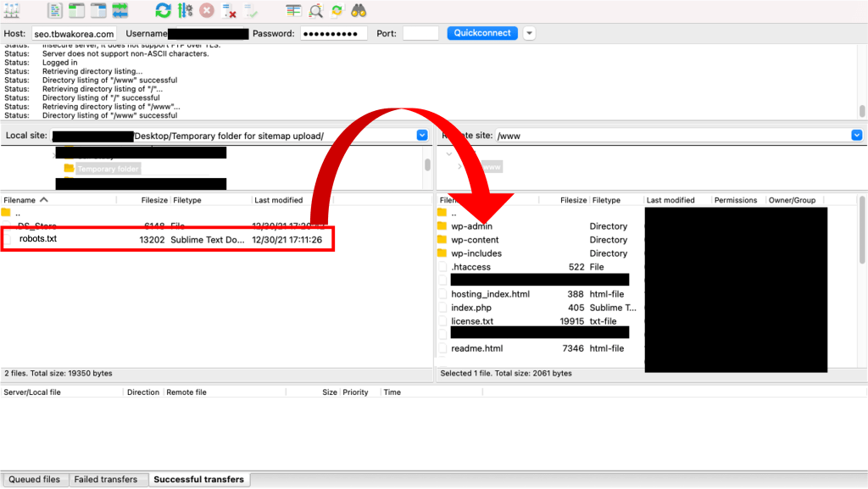Sort remote files by the Filetype column
This screenshot has width=868, height=489.
616,200
